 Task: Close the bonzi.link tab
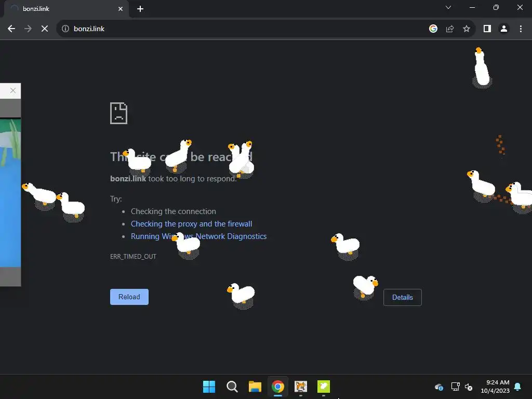click(x=121, y=9)
